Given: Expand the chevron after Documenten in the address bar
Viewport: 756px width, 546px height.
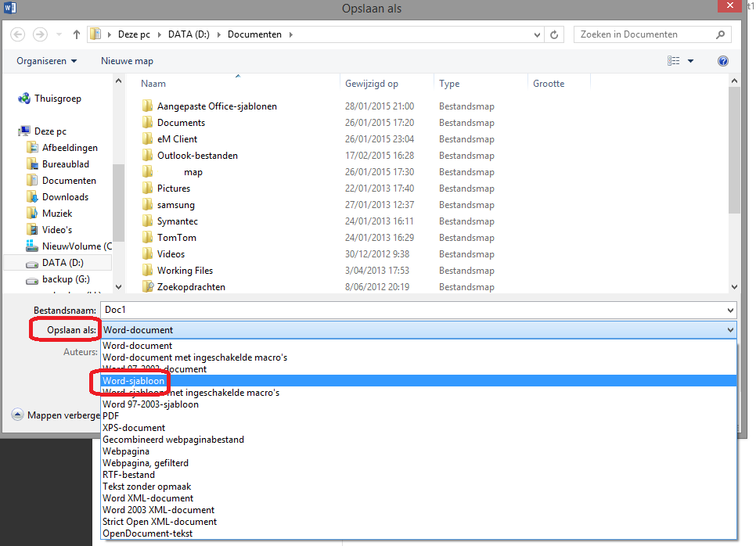Looking at the screenshot, I should [290, 34].
